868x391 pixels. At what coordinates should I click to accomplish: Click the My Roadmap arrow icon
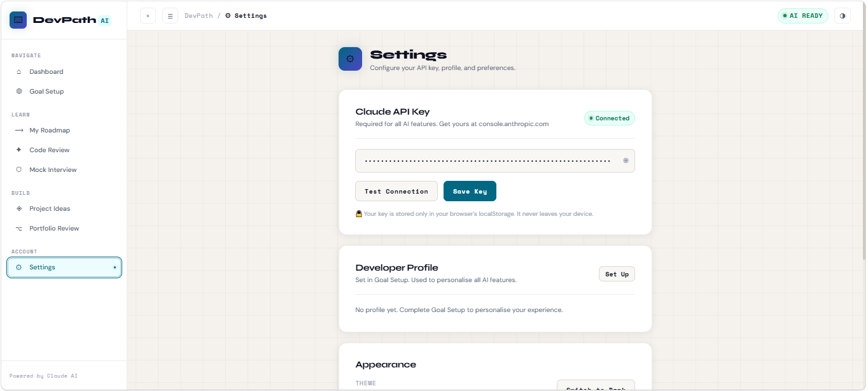point(18,130)
